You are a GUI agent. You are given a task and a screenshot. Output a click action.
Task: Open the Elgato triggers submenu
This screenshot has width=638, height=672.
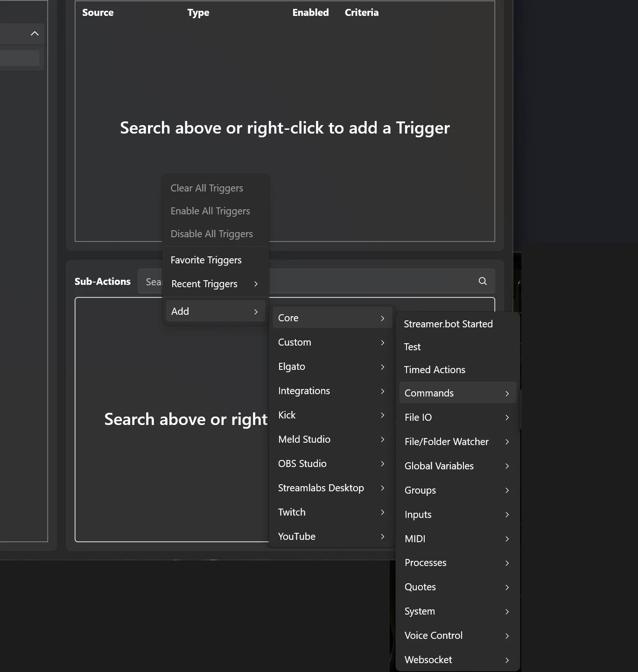pos(332,367)
